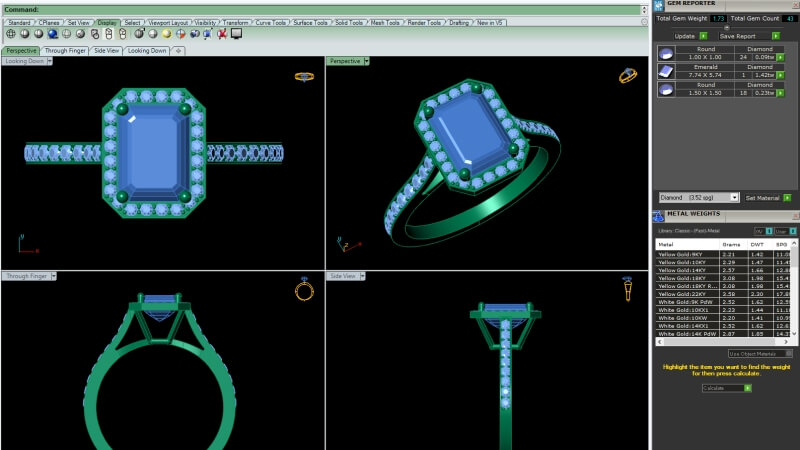Open the Standard toolbar tab
This screenshot has height=450, width=800.
point(19,22)
